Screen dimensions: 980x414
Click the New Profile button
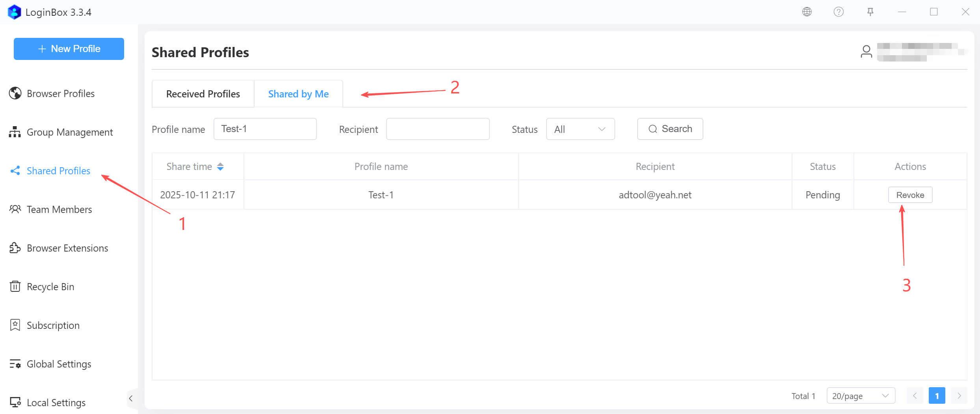69,49
